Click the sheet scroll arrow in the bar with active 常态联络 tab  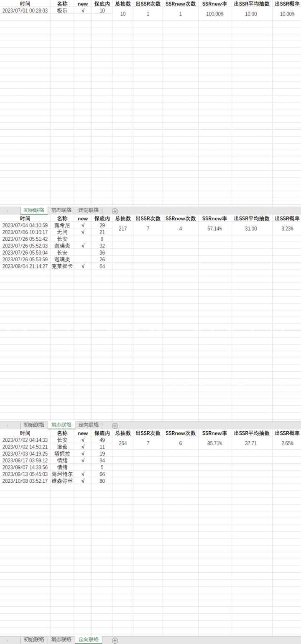(x=7, y=425)
